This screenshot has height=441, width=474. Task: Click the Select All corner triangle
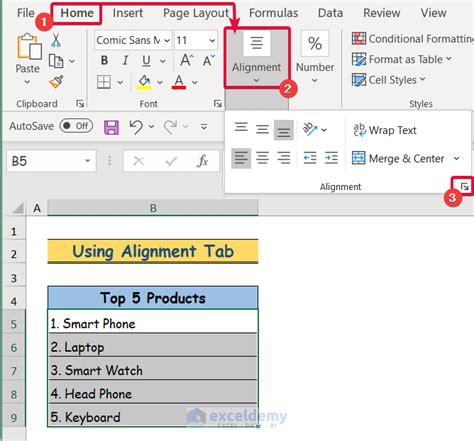(18, 208)
